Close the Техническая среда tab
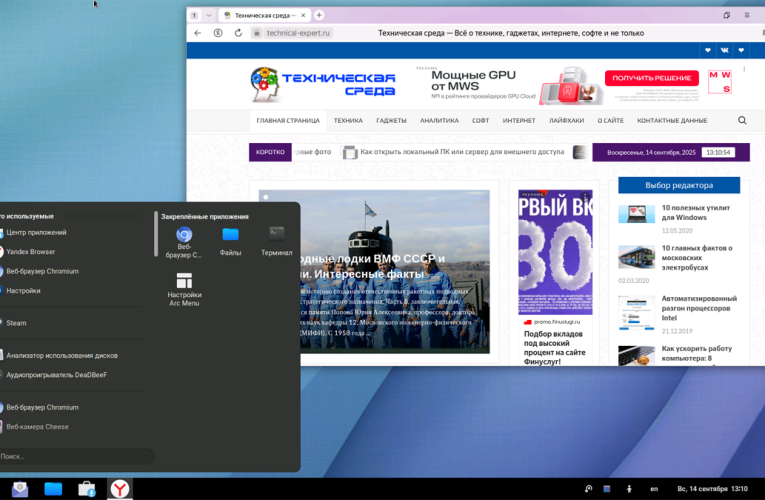 [303, 15]
